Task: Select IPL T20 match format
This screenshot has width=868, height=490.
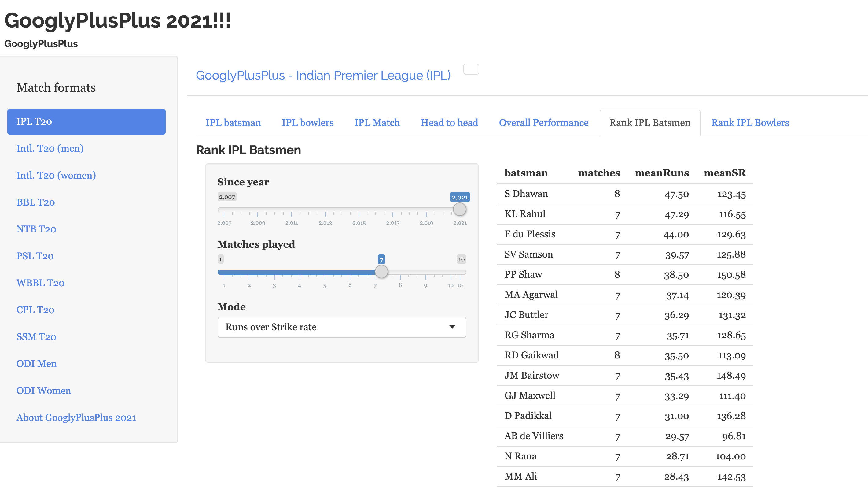Action: click(x=86, y=121)
